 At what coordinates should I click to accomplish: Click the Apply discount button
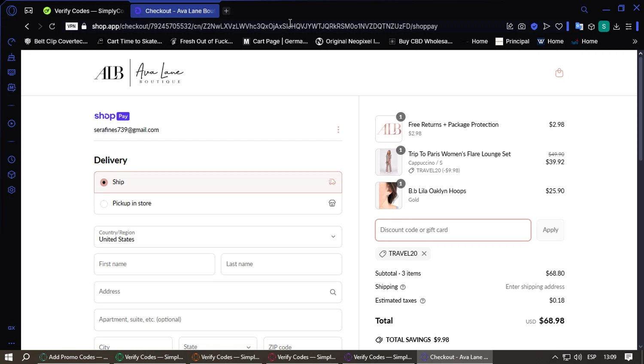(x=550, y=230)
